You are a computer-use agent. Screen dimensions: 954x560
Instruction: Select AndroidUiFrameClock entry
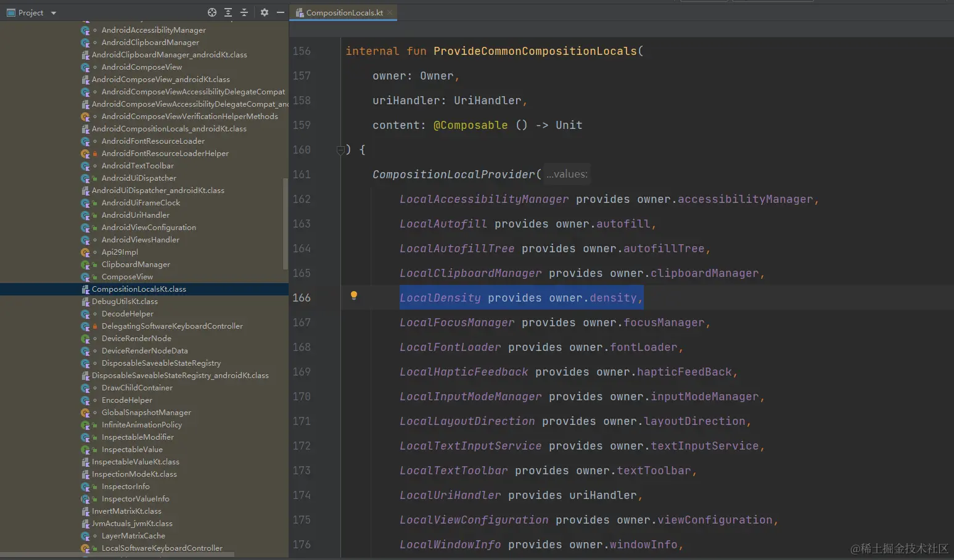pos(141,203)
